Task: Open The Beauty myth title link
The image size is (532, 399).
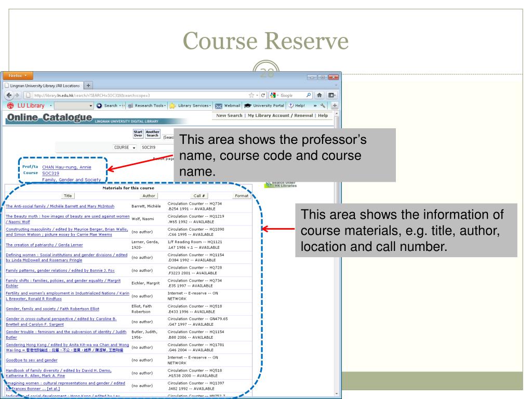Action: click(x=68, y=219)
